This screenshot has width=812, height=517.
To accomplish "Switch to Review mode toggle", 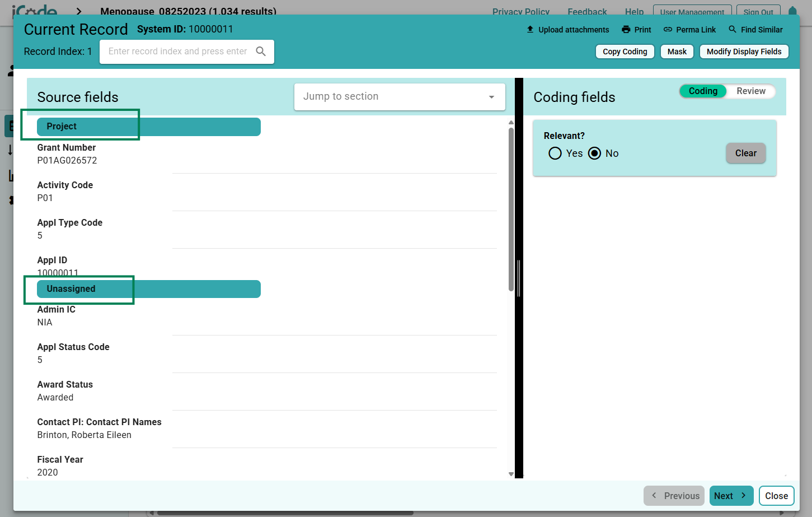I will [x=751, y=91].
